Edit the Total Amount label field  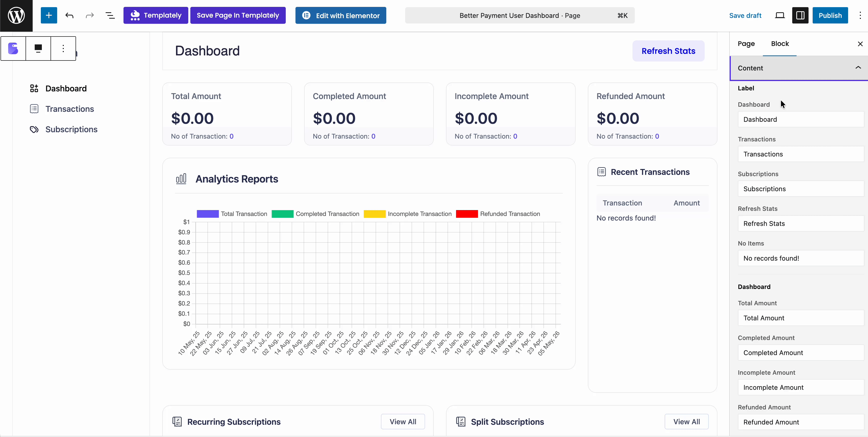(801, 318)
